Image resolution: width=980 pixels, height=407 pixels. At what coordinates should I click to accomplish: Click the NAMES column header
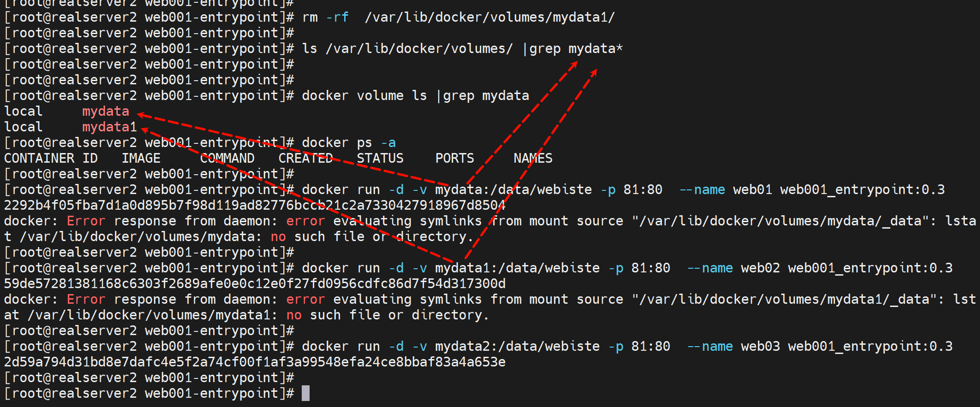533,159
